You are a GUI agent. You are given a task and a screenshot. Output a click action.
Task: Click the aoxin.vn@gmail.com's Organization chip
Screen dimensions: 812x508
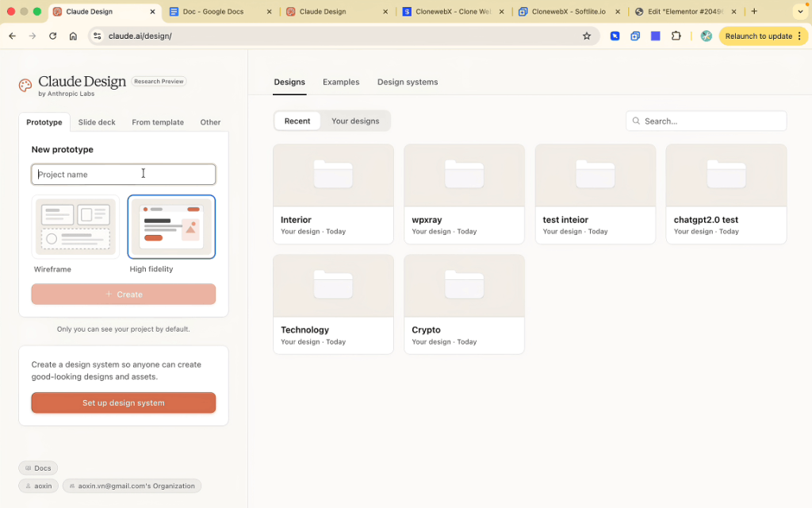click(132, 486)
